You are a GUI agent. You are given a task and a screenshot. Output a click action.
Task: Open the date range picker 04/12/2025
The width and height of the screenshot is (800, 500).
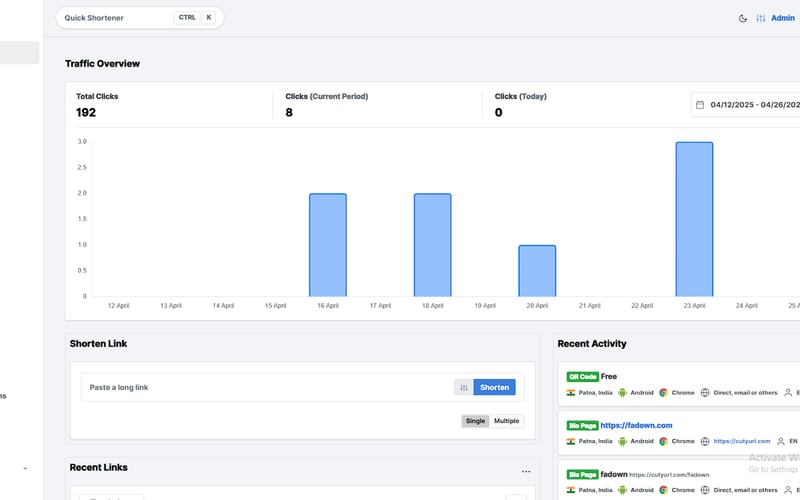[747, 105]
